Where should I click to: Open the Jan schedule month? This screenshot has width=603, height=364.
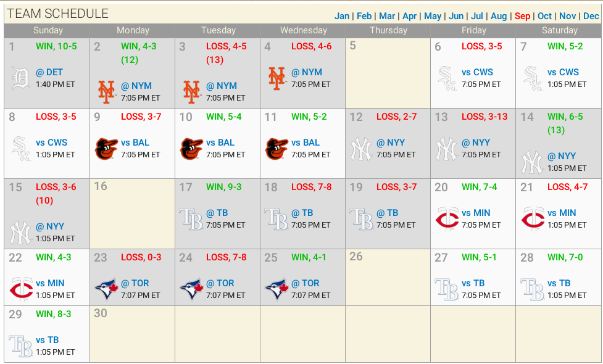342,16
